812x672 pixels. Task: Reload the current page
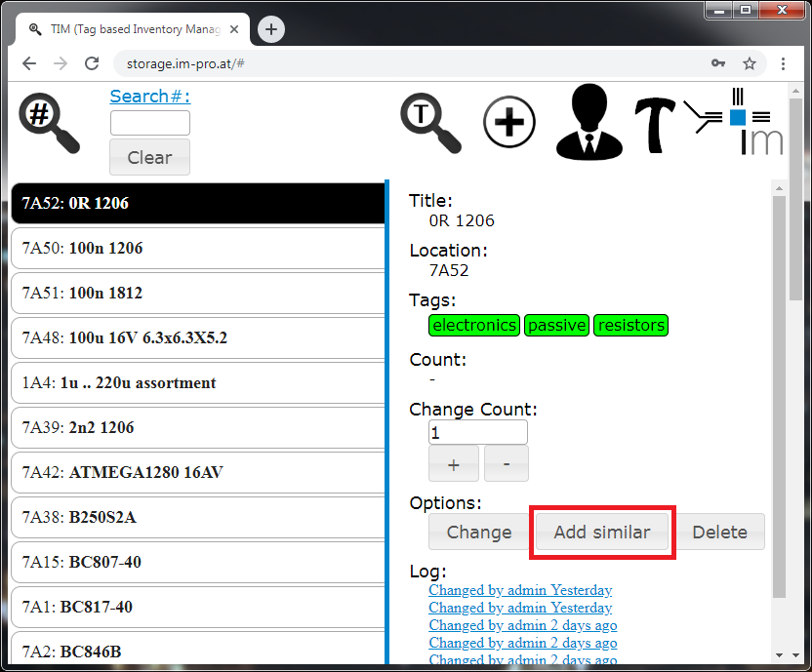92,63
